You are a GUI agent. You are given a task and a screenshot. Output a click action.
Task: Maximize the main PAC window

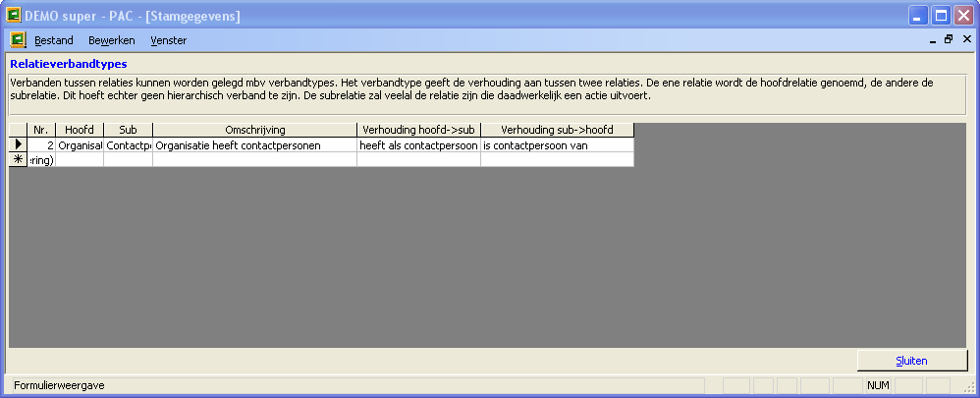coord(941,16)
